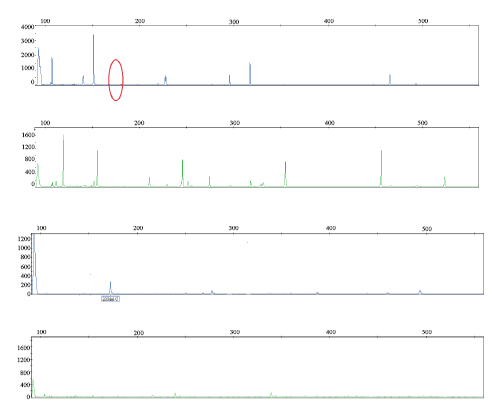
Task: Select the small green peak near 240 in fourth panel
Action: pyautogui.click(x=175, y=395)
